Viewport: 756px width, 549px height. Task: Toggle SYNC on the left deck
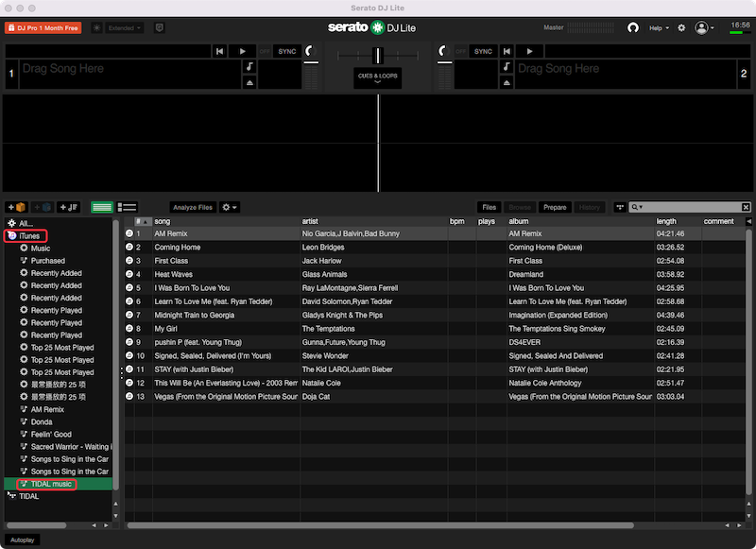[x=286, y=51]
